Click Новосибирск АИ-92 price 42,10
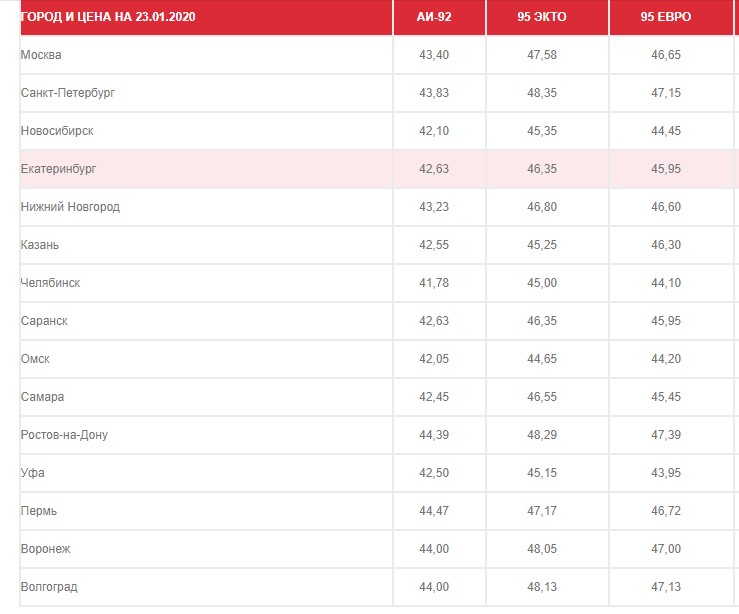The width and height of the screenshot is (739, 614). [x=434, y=131]
